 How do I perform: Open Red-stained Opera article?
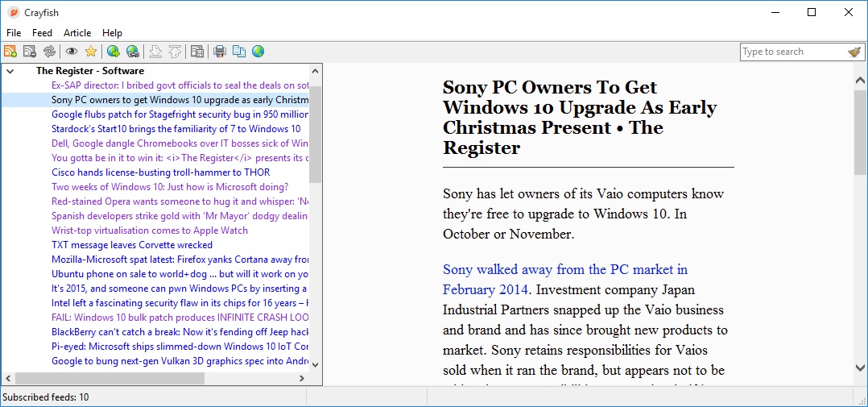click(180, 201)
